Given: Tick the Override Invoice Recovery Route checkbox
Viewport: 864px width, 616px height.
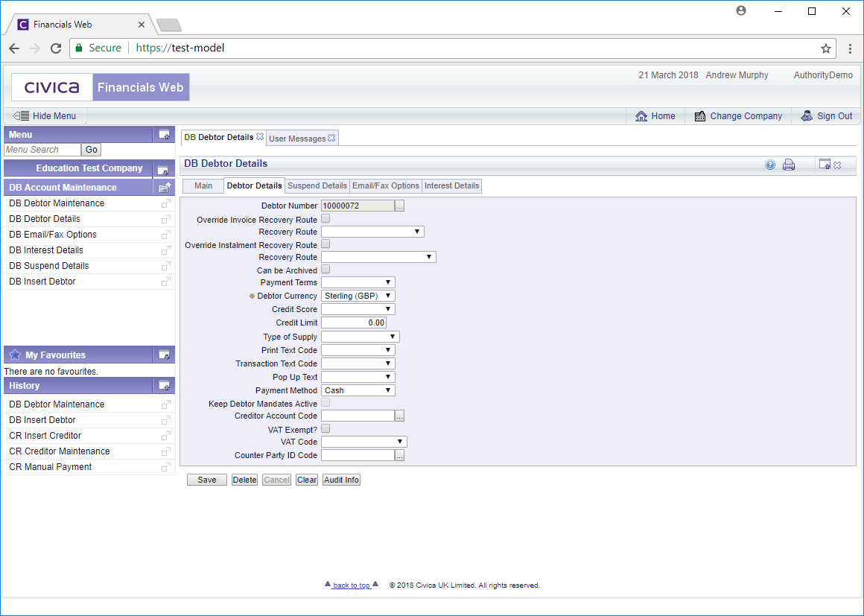Looking at the screenshot, I should coord(325,219).
